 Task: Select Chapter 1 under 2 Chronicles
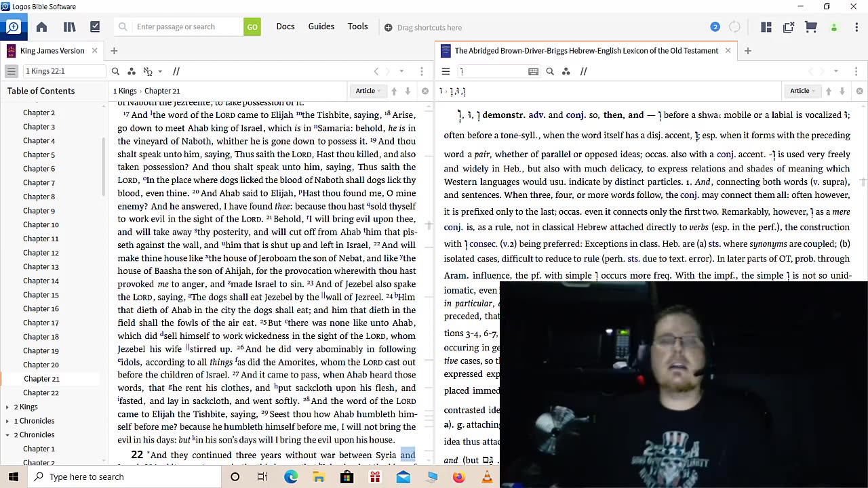tap(39, 449)
